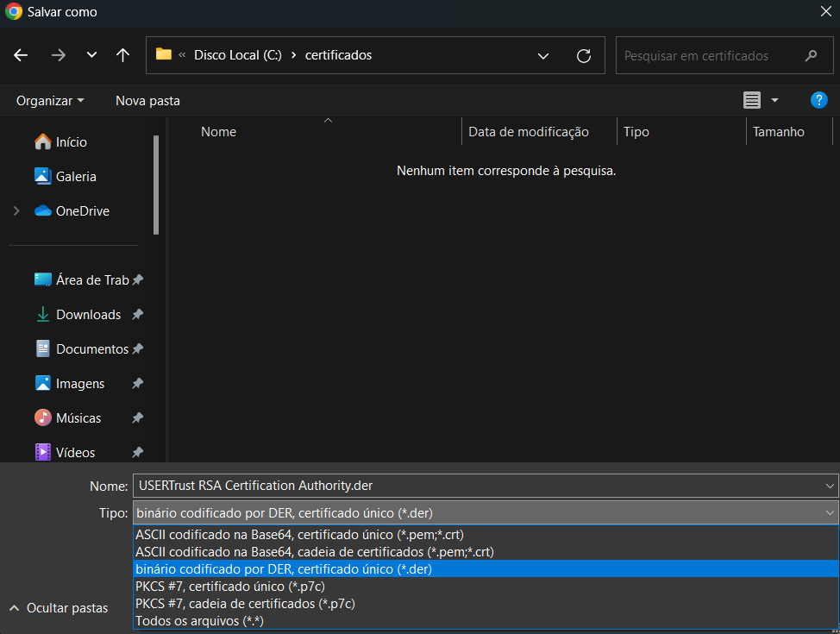Click pin icon next to Downloads
Viewport: 840px width, 634px height.
138,315
